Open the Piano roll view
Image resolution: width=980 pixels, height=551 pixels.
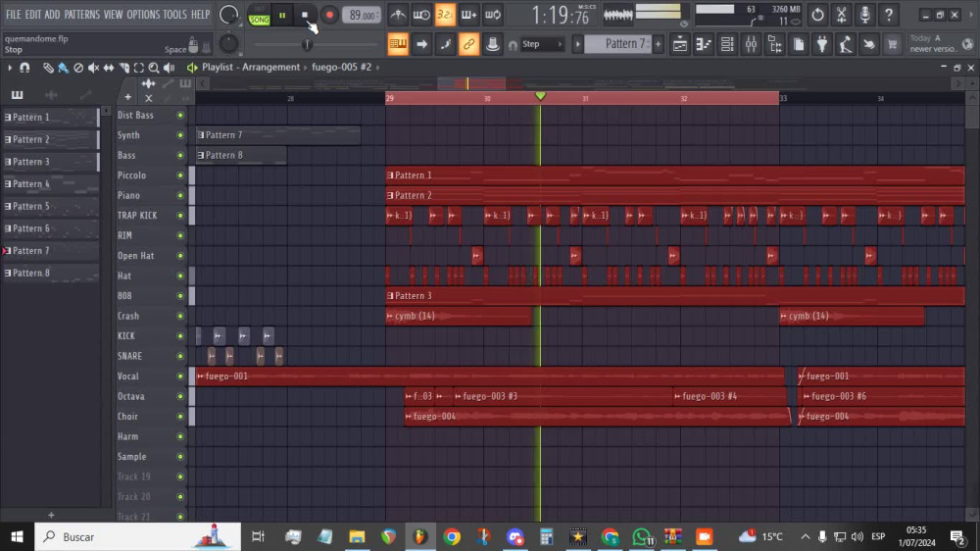click(703, 44)
